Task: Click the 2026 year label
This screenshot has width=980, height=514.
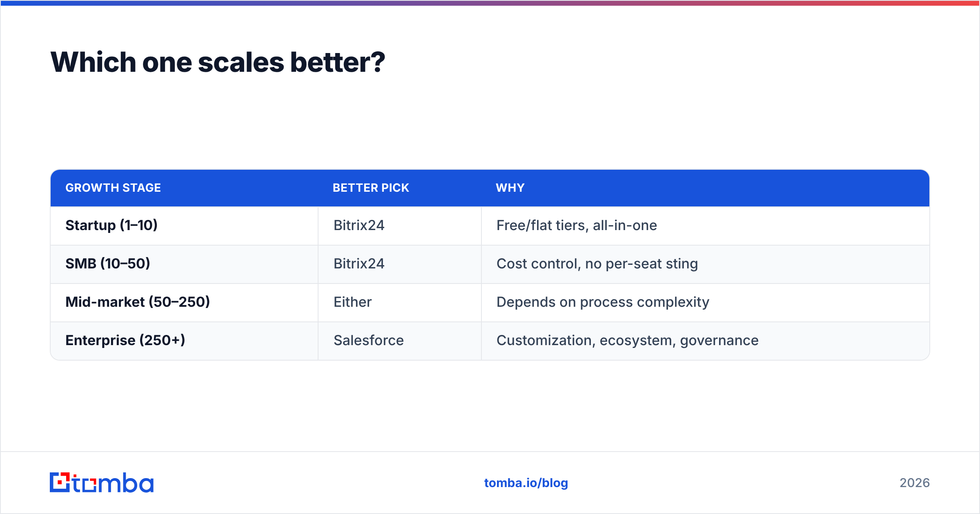Action: click(915, 483)
